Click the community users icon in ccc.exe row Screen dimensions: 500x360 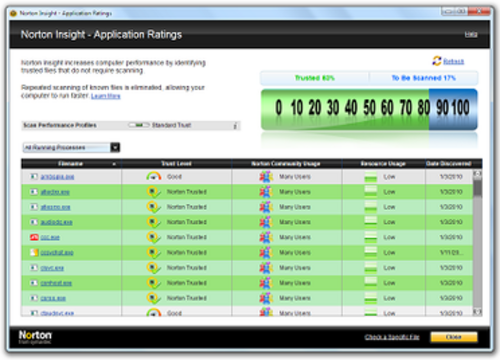[266, 237]
